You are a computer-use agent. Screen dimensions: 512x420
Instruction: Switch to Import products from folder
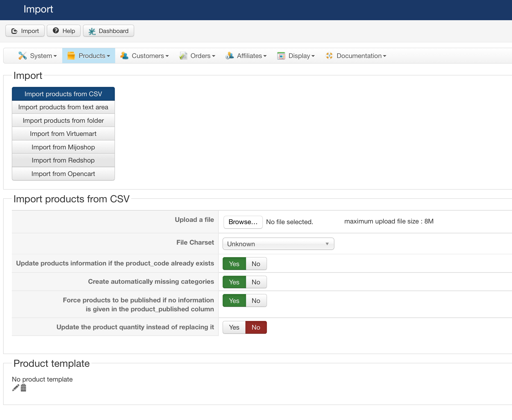click(63, 121)
